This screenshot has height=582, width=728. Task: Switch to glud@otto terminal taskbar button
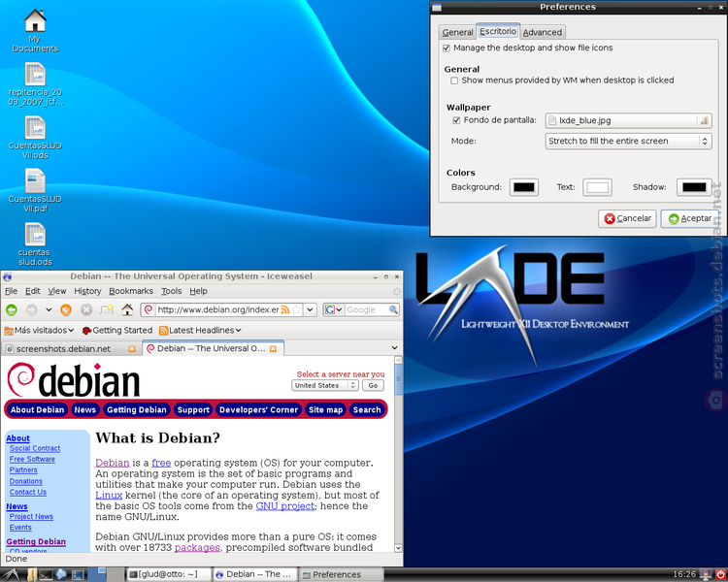pyautogui.click(x=169, y=574)
